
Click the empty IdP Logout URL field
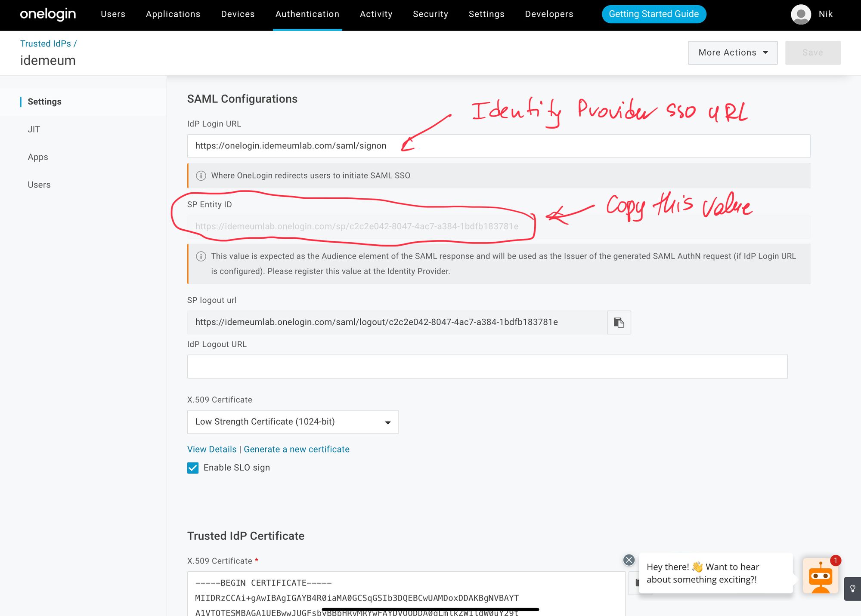click(487, 367)
